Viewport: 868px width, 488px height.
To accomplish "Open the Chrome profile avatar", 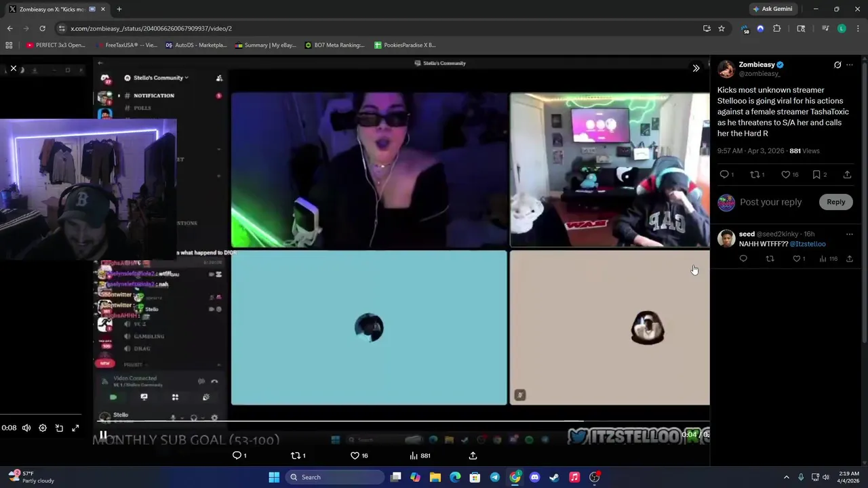I will 842,28.
